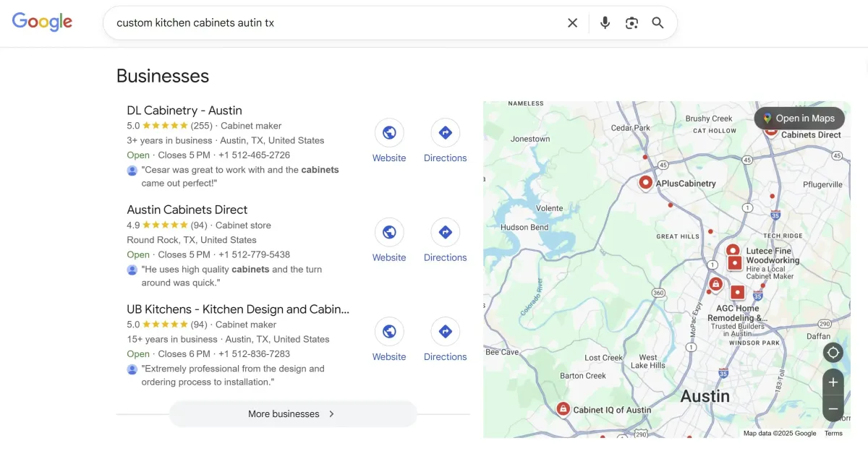Viewport: 868px width, 459px height.
Task: Click Website label under DL Cabinetry
Action: click(x=389, y=158)
